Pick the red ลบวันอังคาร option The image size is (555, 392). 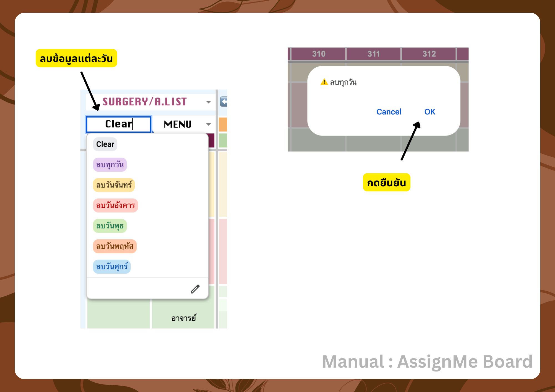(115, 205)
